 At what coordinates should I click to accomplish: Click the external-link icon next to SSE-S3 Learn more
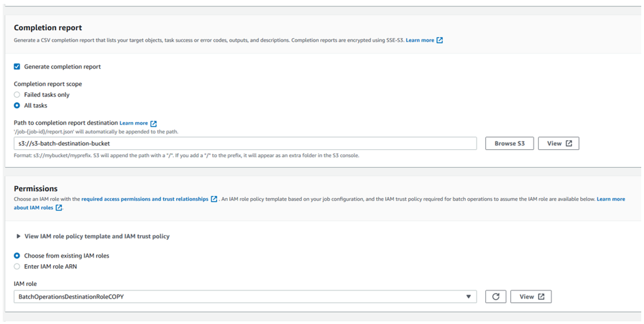pos(439,40)
